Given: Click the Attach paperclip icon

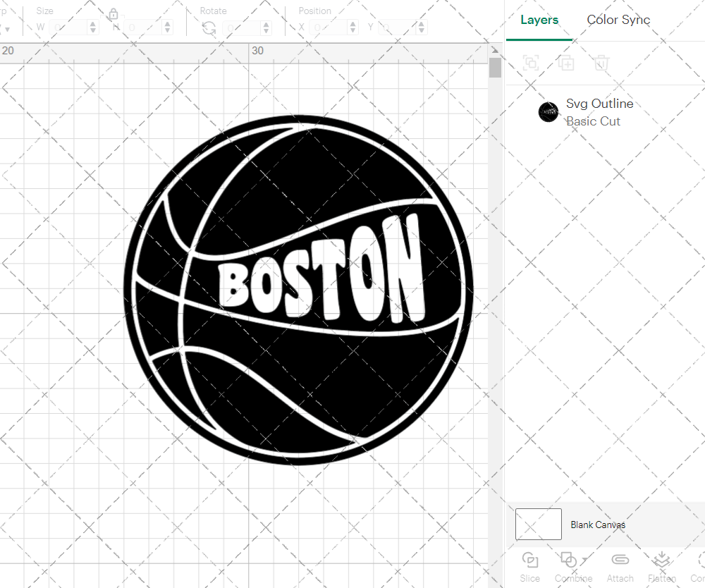Looking at the screenshot, I should pos(620,560).
